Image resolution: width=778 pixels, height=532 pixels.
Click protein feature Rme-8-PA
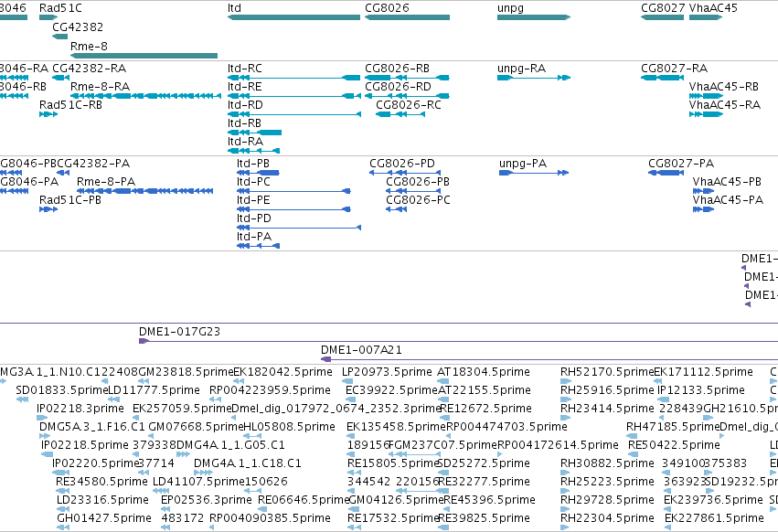(144, 191)
